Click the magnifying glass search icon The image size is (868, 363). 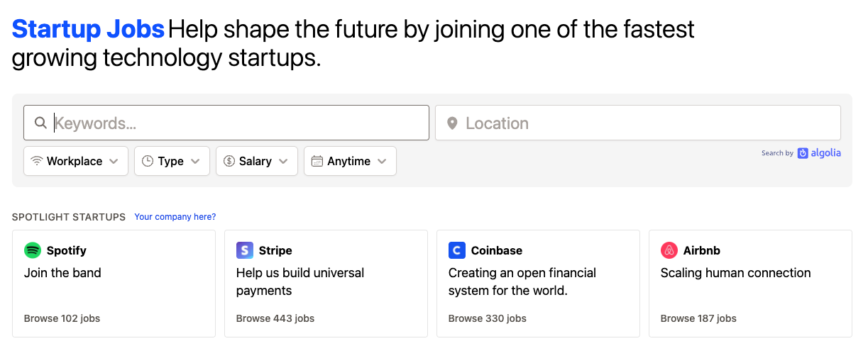coord(40,123)
